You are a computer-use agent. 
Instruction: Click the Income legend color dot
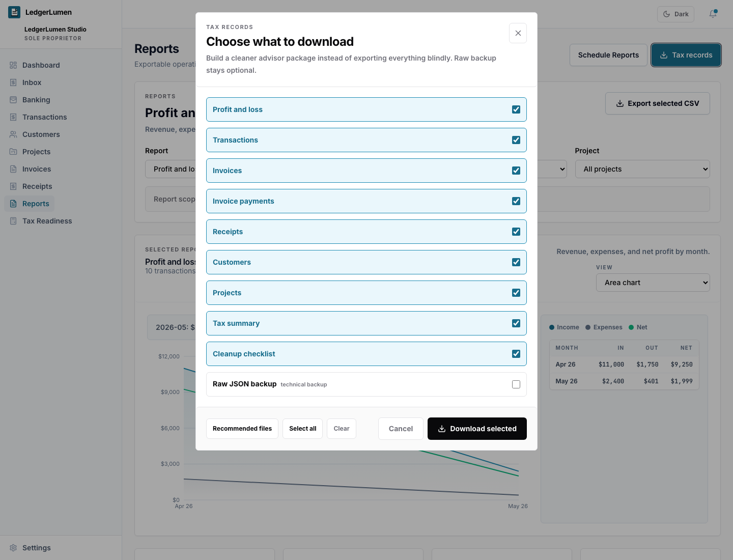552,327
